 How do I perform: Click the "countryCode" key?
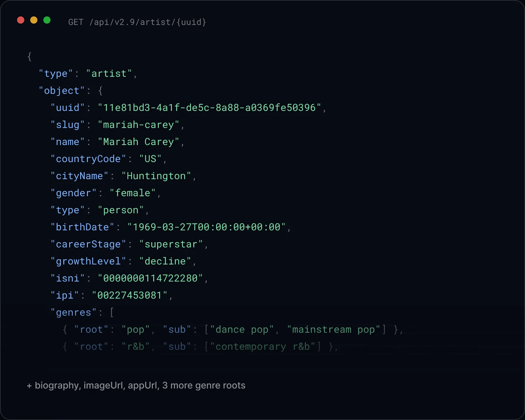pos(88,159)
